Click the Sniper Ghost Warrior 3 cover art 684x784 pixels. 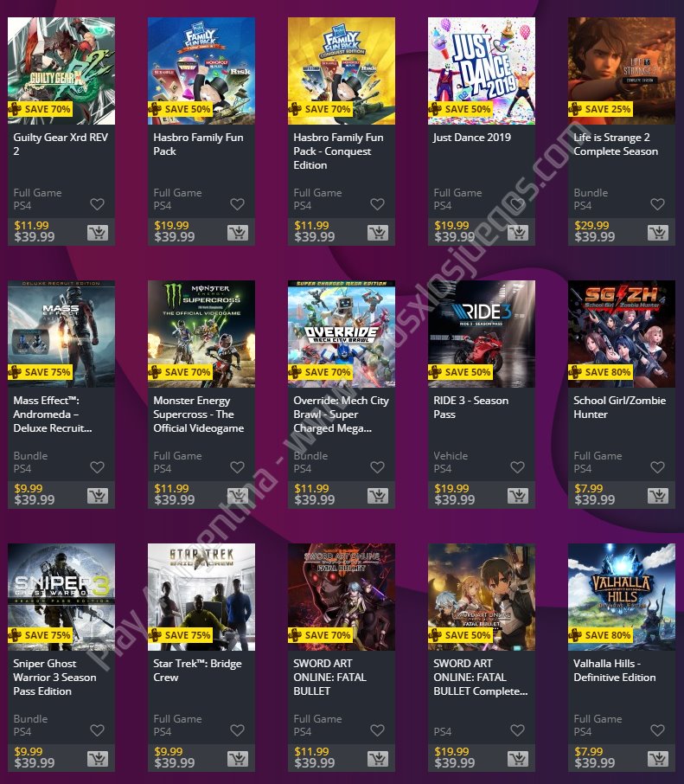(x=61, y=597)
